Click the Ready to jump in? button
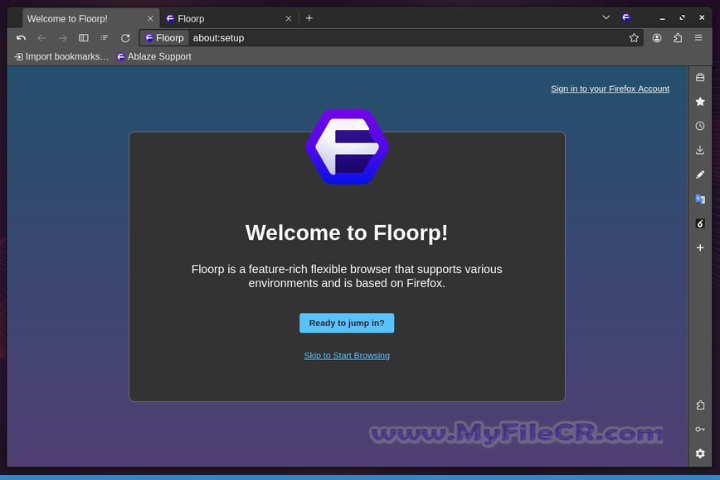Image resolution: width=720 pixels, height=480 pixels. [x=347, y=323]
